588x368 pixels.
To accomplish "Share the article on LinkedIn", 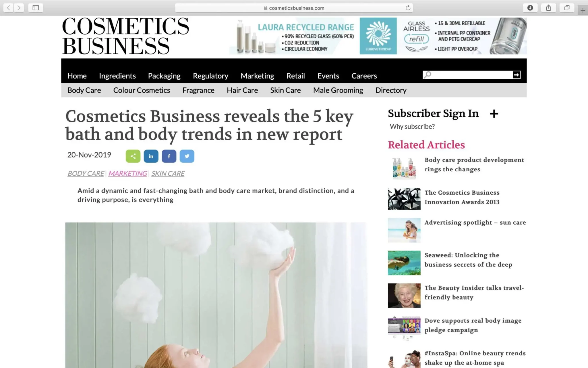I will click(151, 156).
